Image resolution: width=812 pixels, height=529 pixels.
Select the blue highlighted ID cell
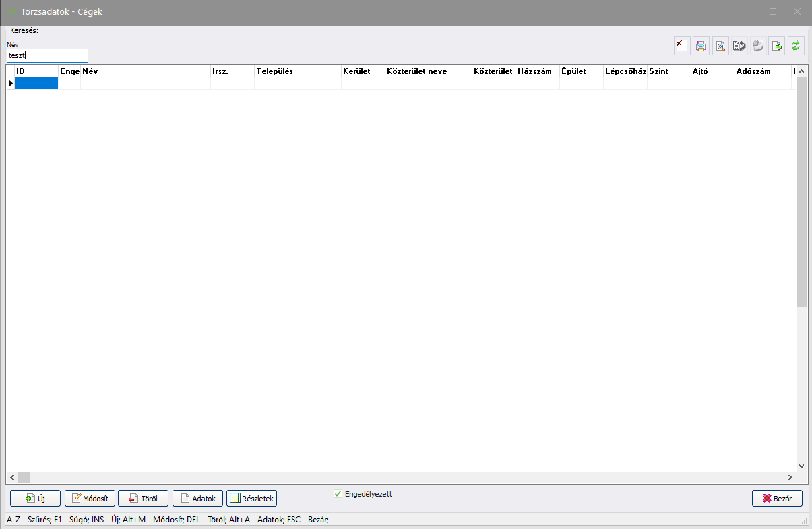pyautogui.click(x=36, y=84)
